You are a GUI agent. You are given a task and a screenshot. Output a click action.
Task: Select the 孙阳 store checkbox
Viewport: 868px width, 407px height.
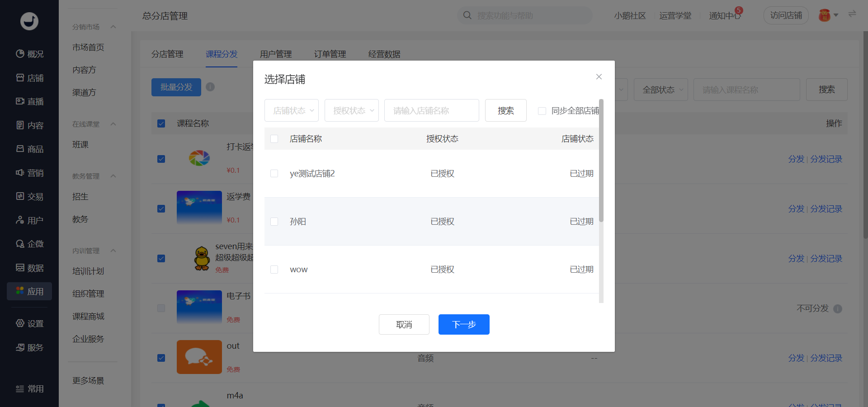coord(274,222)
